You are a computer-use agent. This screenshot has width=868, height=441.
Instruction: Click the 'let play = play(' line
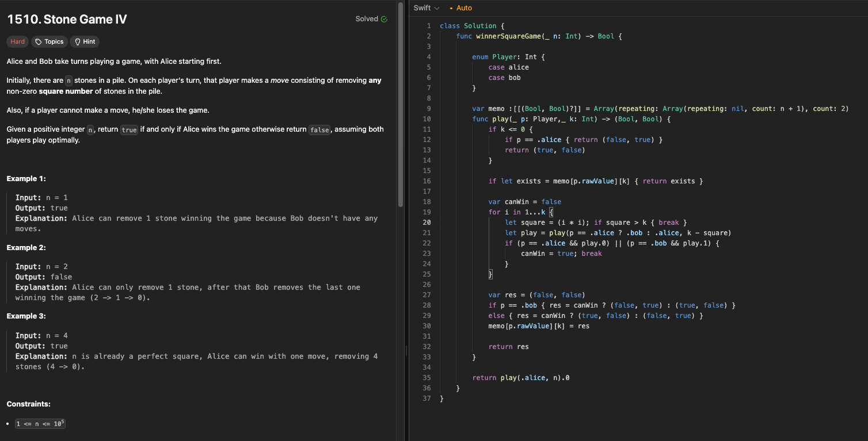click(x=618, y=233)
